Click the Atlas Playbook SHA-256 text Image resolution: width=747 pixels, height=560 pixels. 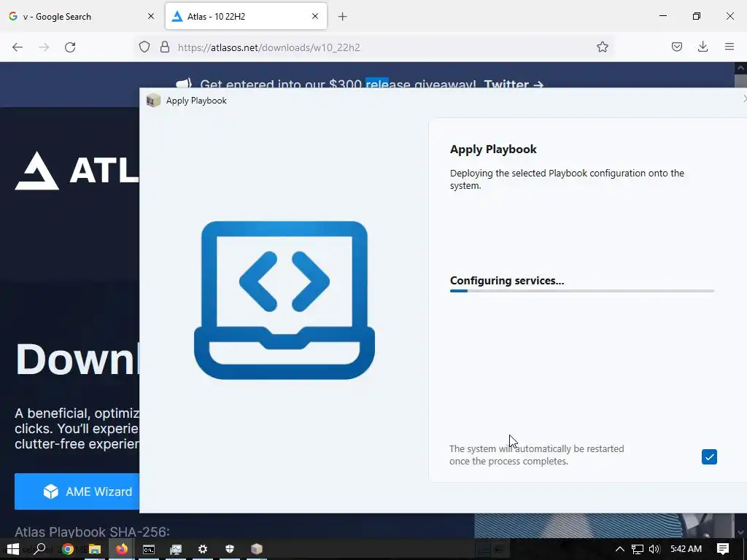[92, 532]
